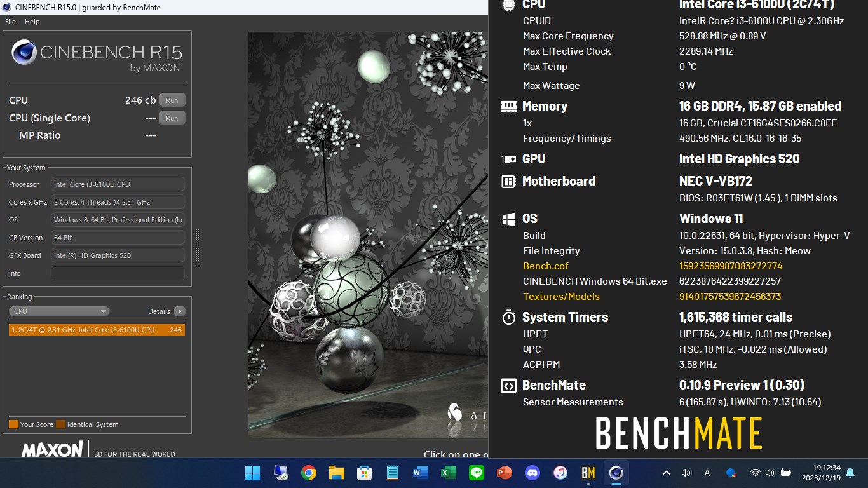868x488 pixels.
Task: Click the Cores x GHz field
Action: [118, 202]
